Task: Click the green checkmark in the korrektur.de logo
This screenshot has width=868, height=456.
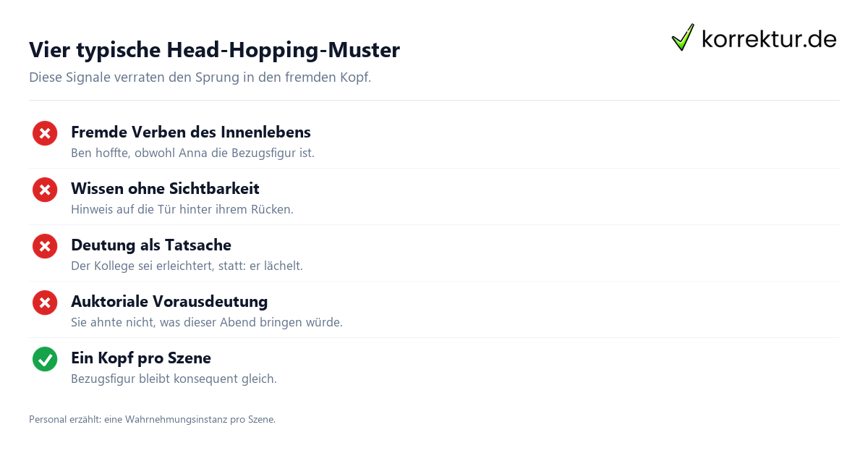Action: coord(683,38)
